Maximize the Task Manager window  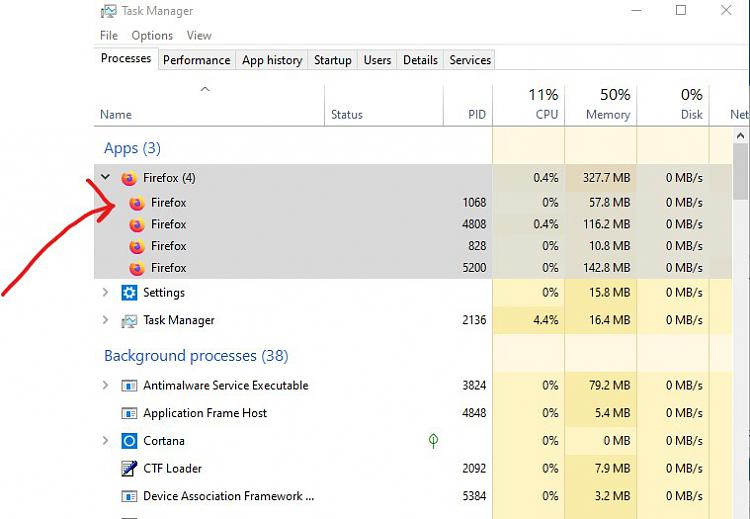(681, 10)
